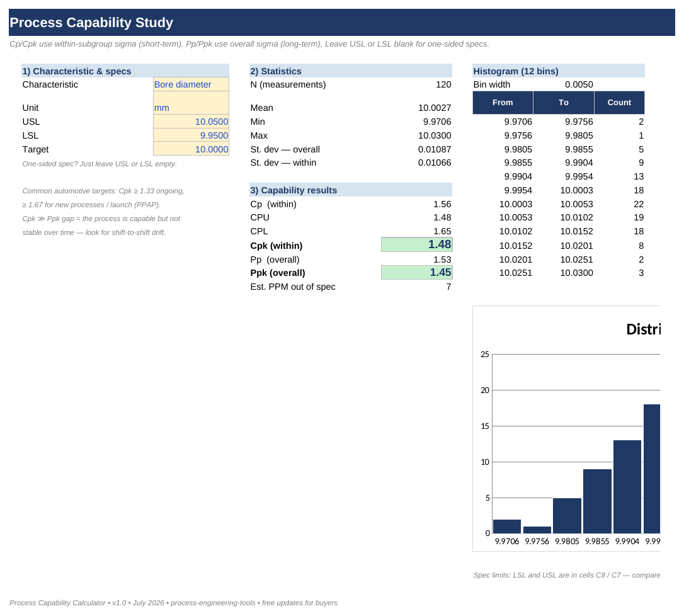Select the Bore diameter characteristic input cell
This screenshot has height=616, width=684.
tap(191, 84)
